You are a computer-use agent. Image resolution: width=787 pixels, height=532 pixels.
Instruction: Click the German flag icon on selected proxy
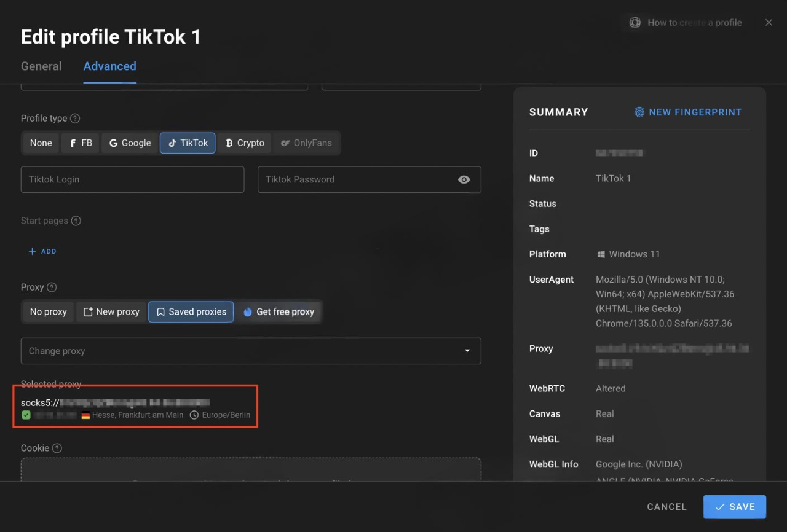coord(85,415)
